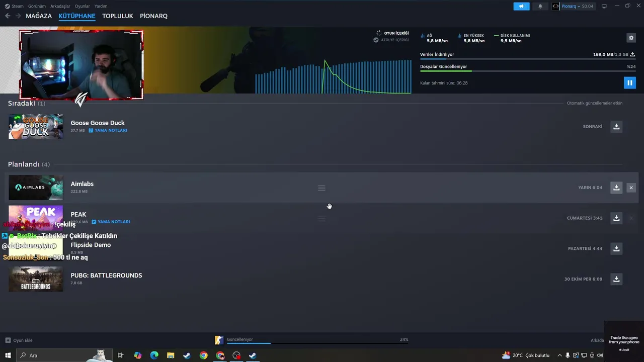Open the TOPLULUK tab
Image resolution: width=644 pixels, height=362 pixels.
click(x=118, y=16)
